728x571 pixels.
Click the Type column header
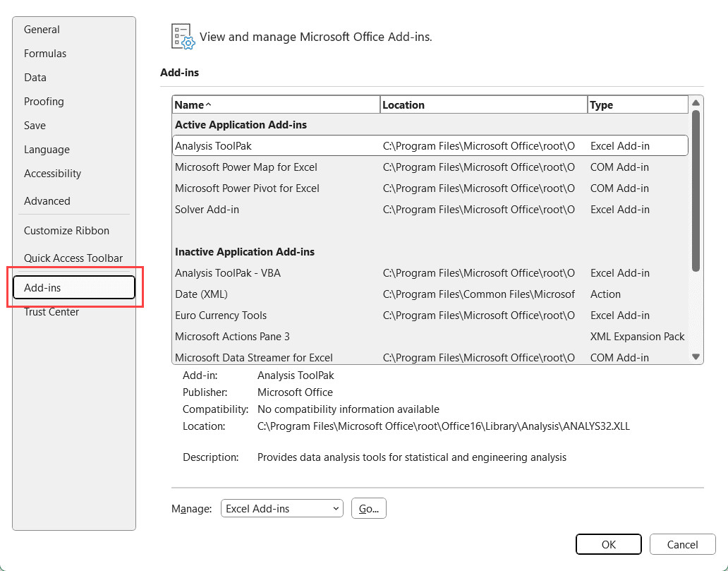pos(637,105)
